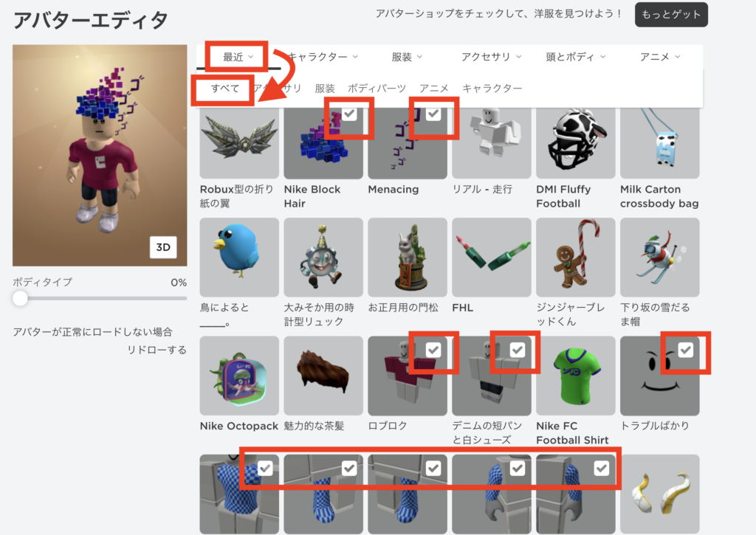Click the ボディタイプ slider handle

coord(20,298)
